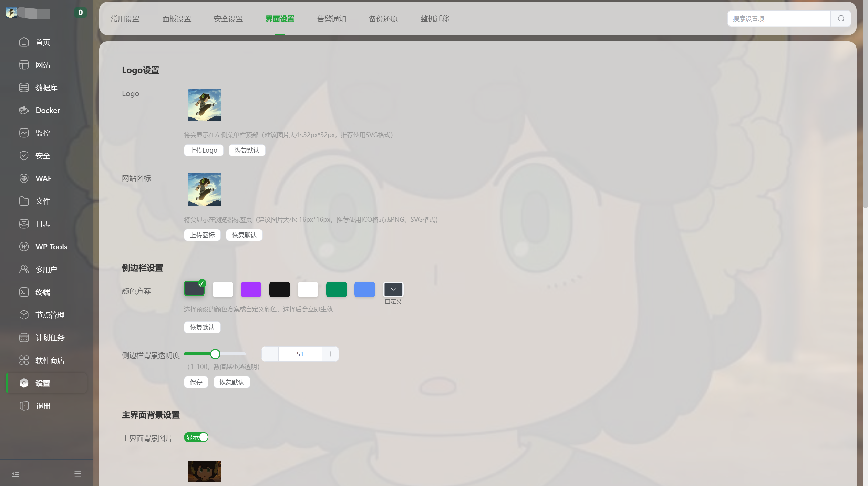Switch to the 安全设置 tab

coord(228,19)
